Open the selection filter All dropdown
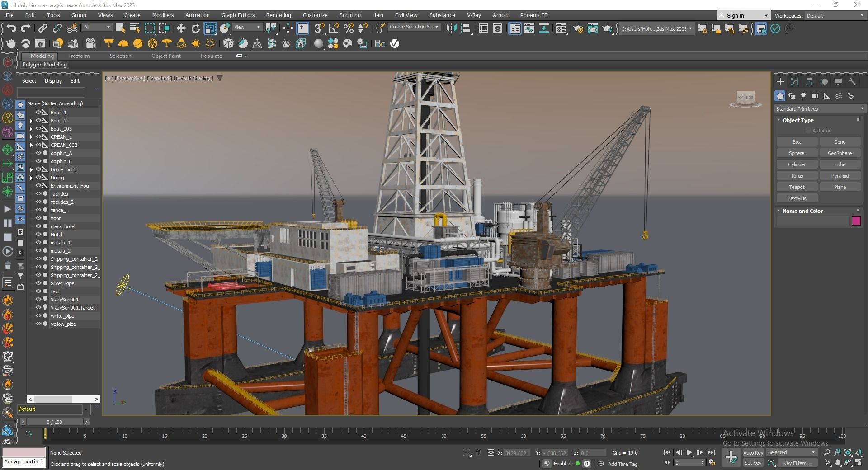Viewport: 868px width, 470px height. point(97,27)
